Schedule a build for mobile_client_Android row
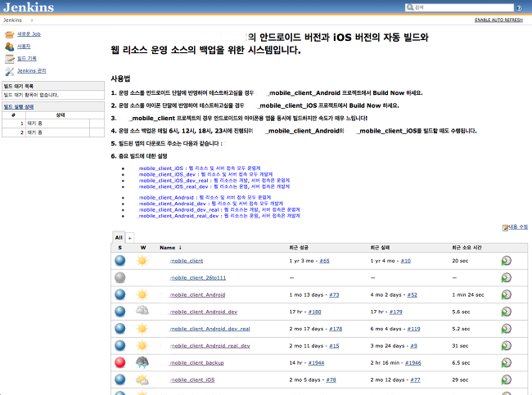 (506, 294)
